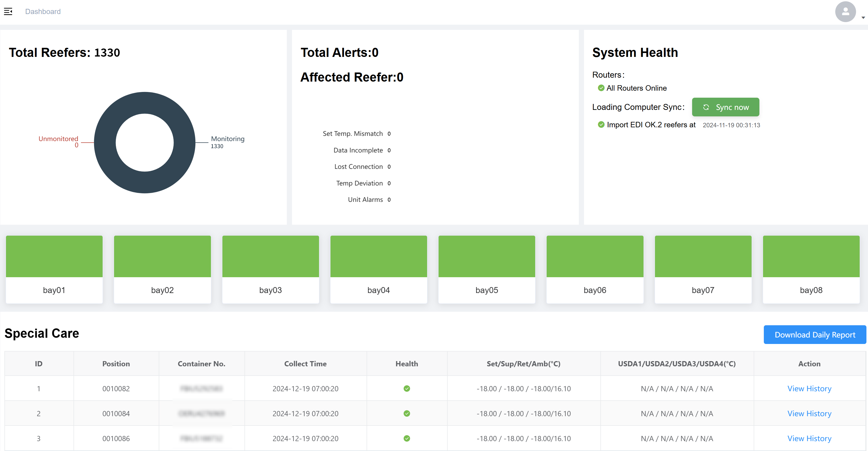868x451 pixels.
Task: Open View History for position 0010082
Action: tap(809, 388)
